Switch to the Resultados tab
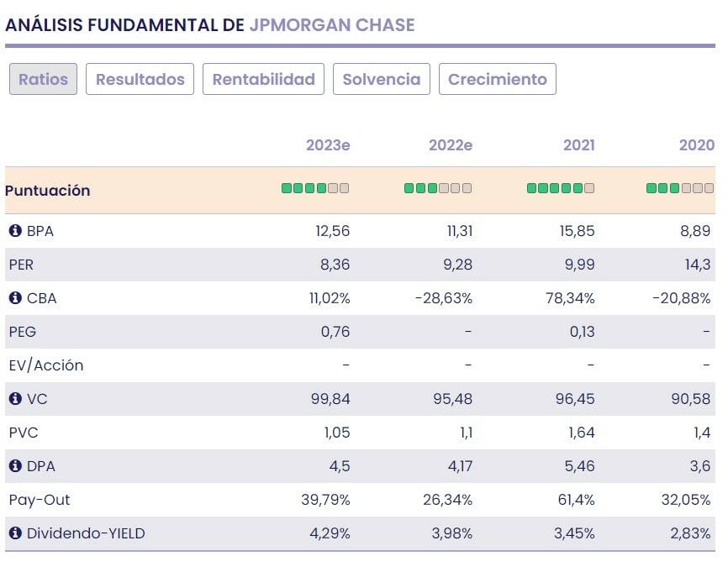Image resolution: width=728 pixels, height=572 pixels. (140, 80)
